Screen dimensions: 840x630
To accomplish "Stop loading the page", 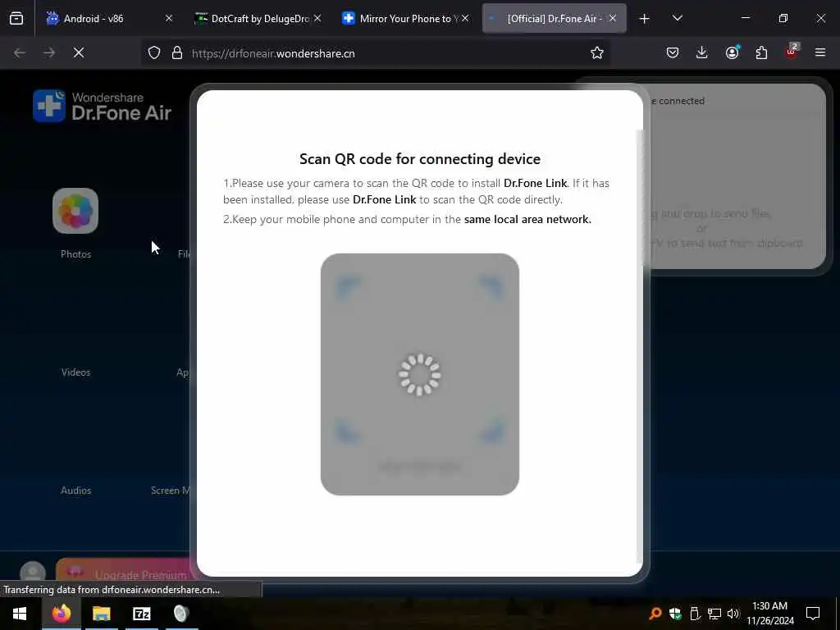I will (79, 52).
